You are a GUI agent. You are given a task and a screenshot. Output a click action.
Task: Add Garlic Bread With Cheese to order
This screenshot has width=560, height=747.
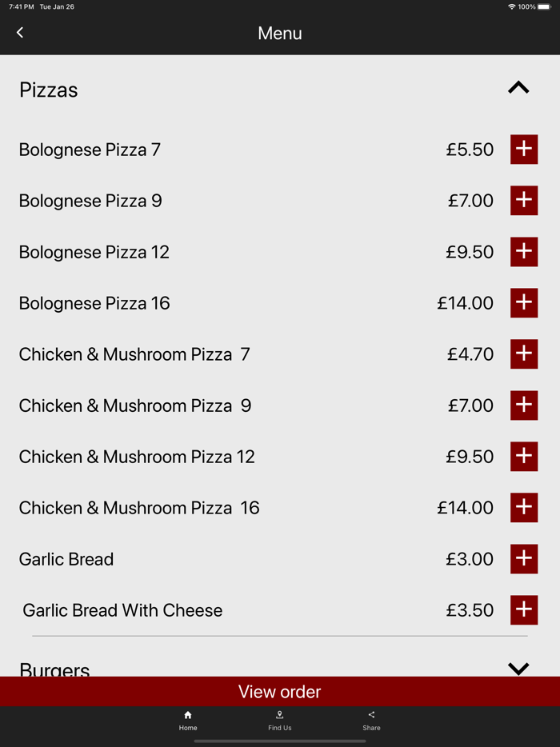tap(523, 610)
